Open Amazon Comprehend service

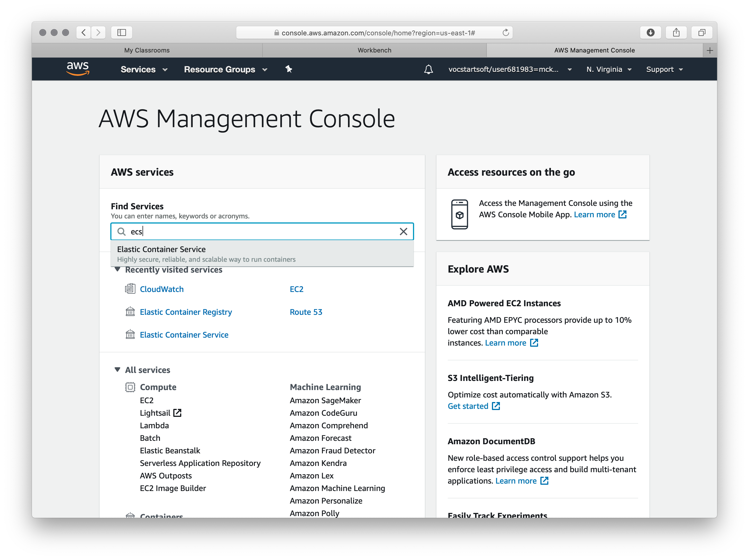point(329,425)
